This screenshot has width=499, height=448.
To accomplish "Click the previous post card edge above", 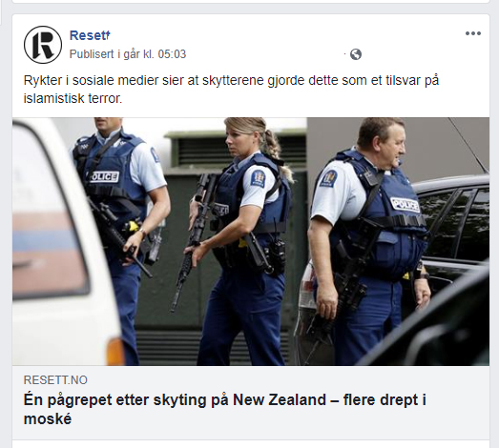I will [251, 2].
